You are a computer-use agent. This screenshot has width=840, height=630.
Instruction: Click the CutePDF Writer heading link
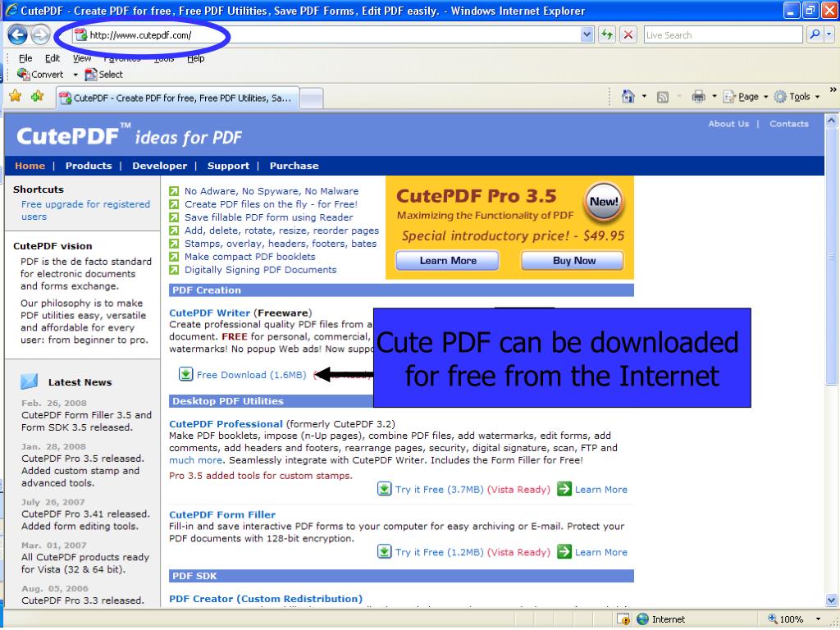(x=209, y=313)
